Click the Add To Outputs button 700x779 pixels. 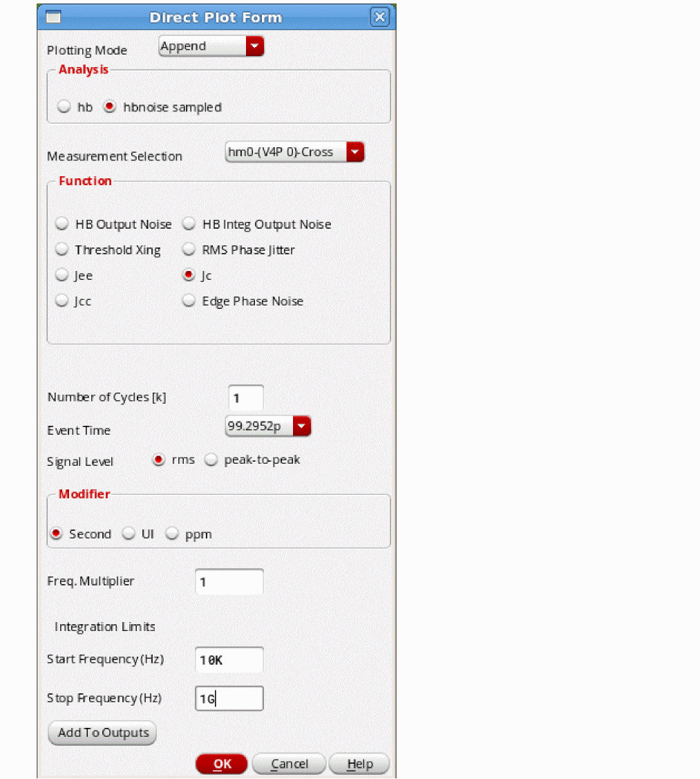[102, 733]
